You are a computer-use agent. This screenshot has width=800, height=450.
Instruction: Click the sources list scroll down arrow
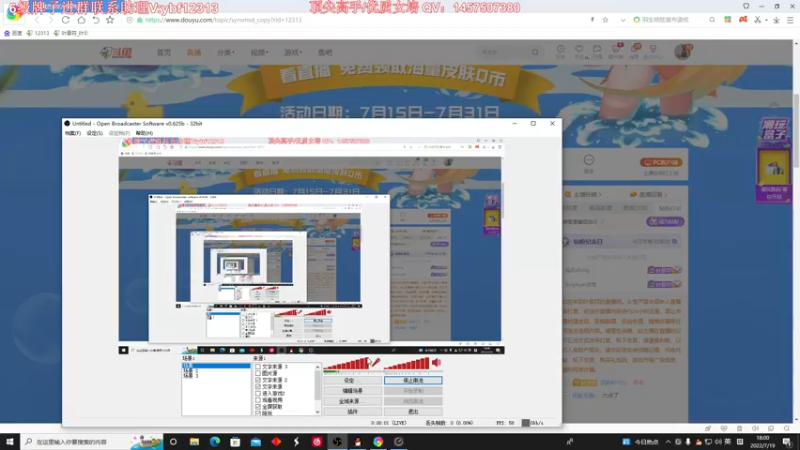pyautogui.click(x=317, y=412)
